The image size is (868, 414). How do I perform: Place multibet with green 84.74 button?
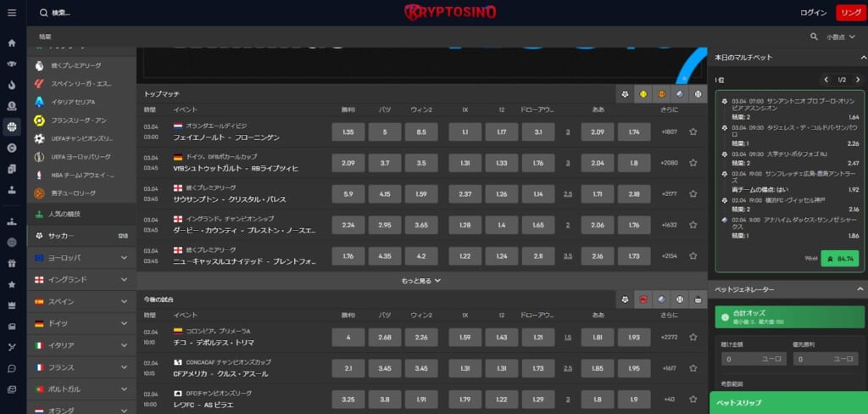tap(839, 258)
